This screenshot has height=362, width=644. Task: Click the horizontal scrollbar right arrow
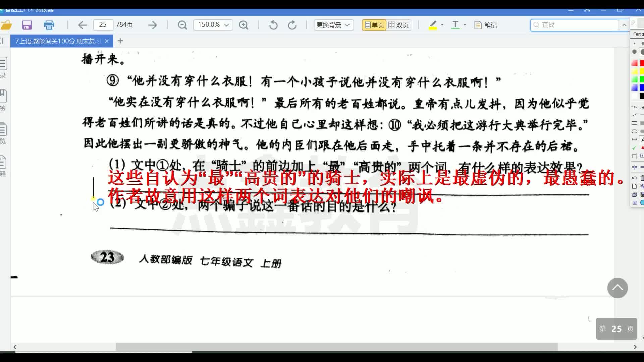[635, 347]
